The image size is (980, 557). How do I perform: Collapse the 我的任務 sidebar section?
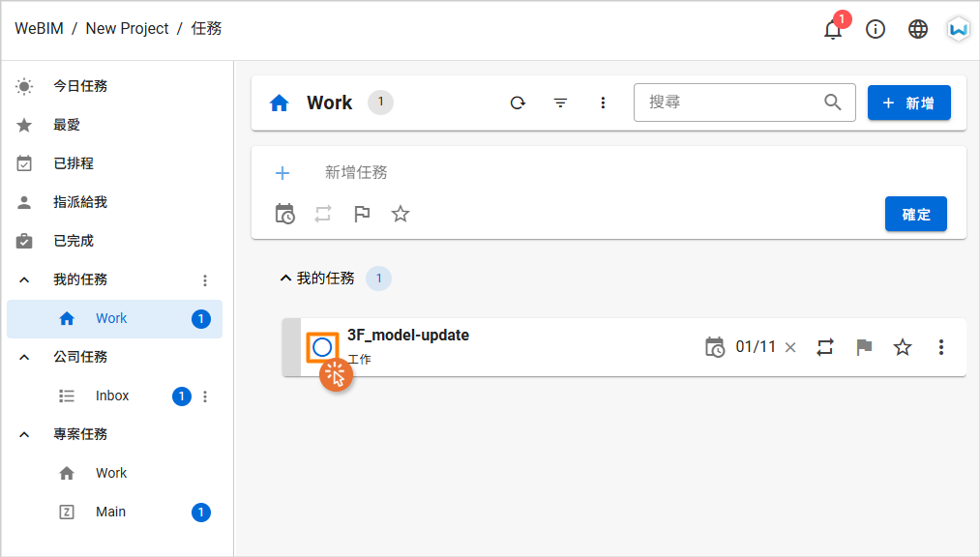coord(24,279)
